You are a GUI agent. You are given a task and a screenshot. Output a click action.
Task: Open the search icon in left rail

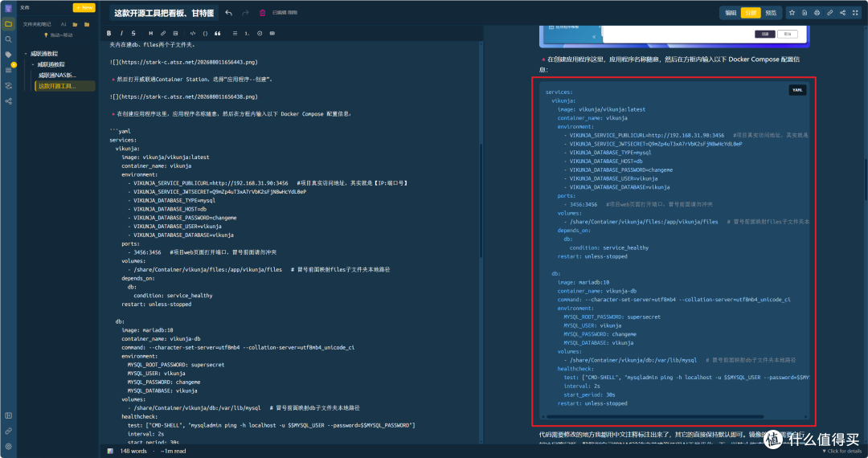(8, 39)
